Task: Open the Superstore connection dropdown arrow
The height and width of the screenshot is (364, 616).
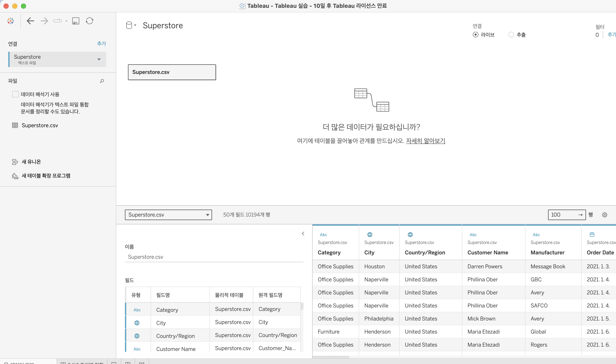Action: [99, 59]
